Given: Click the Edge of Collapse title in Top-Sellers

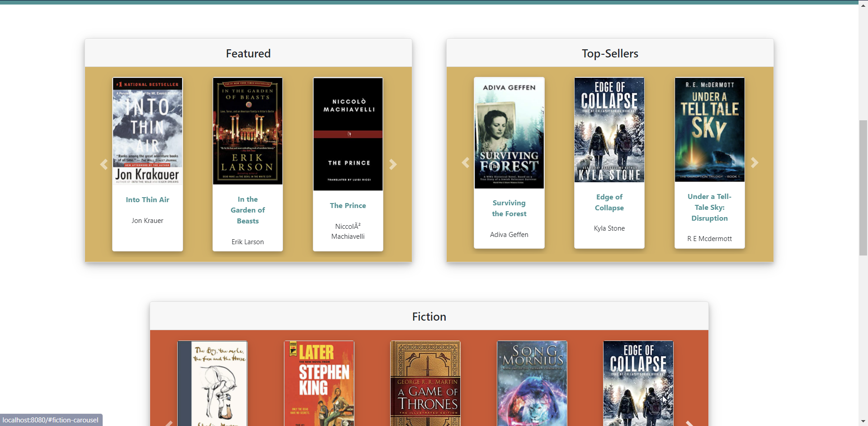Looking at the screenshot, I should pos(609,203).
